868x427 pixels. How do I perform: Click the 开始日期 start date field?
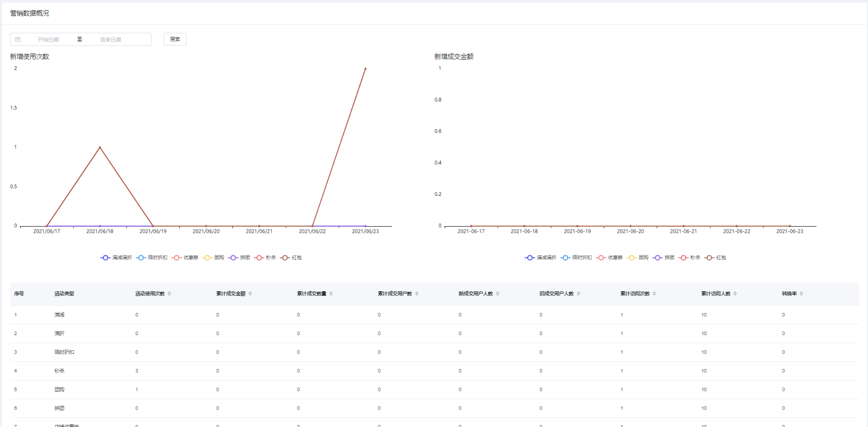(x=49, y=39)
